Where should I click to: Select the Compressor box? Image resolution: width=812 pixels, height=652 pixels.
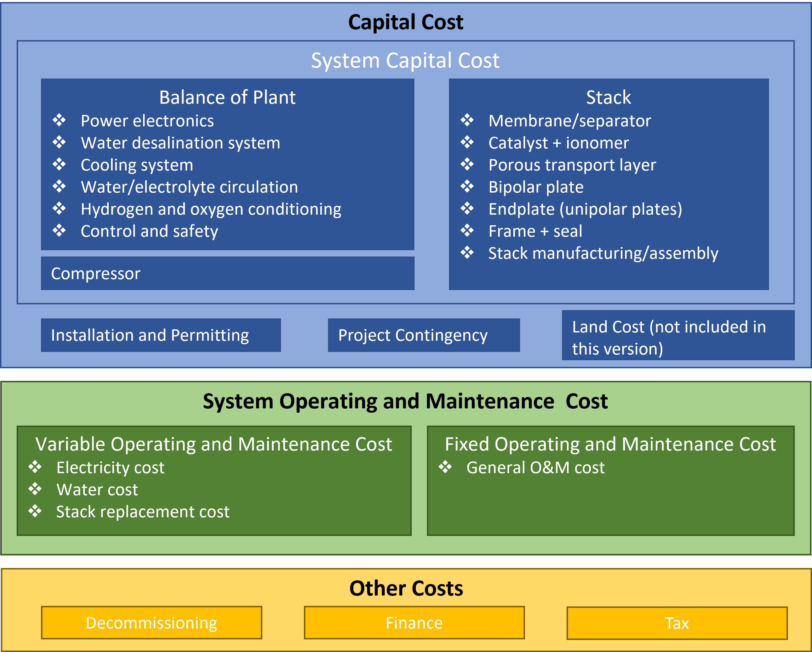pyautogui.click(x=227, y=273)
